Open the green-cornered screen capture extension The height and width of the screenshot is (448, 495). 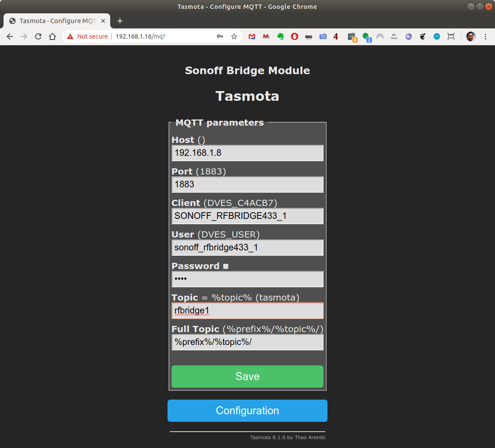point(451,36)
